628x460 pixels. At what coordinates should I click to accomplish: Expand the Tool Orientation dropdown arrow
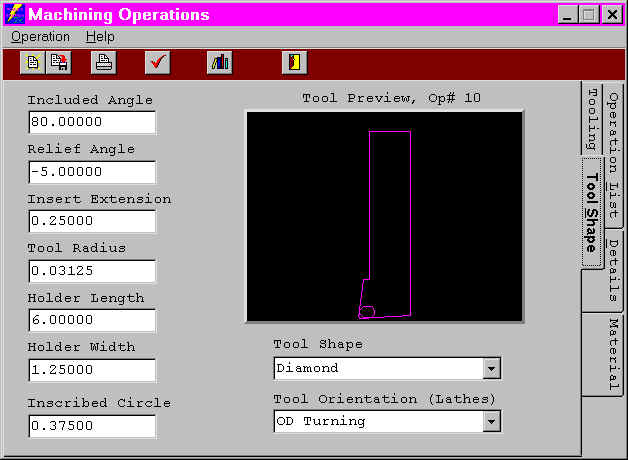coord(491,421)
